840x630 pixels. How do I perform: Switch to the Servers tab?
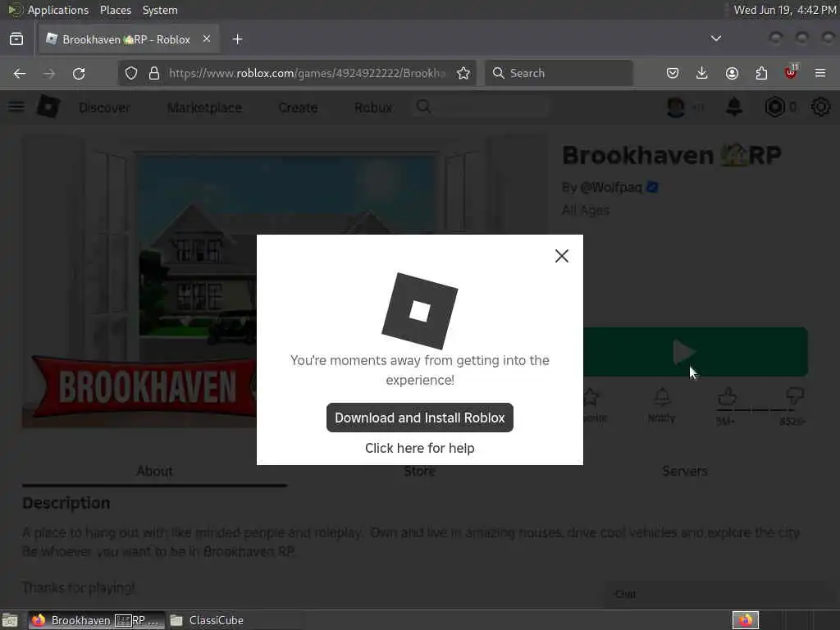pyautogui.click(x=685, y=471)
